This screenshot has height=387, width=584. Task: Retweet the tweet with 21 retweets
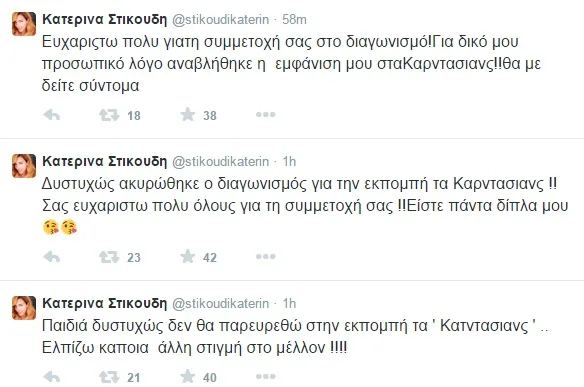pos(109,377)
